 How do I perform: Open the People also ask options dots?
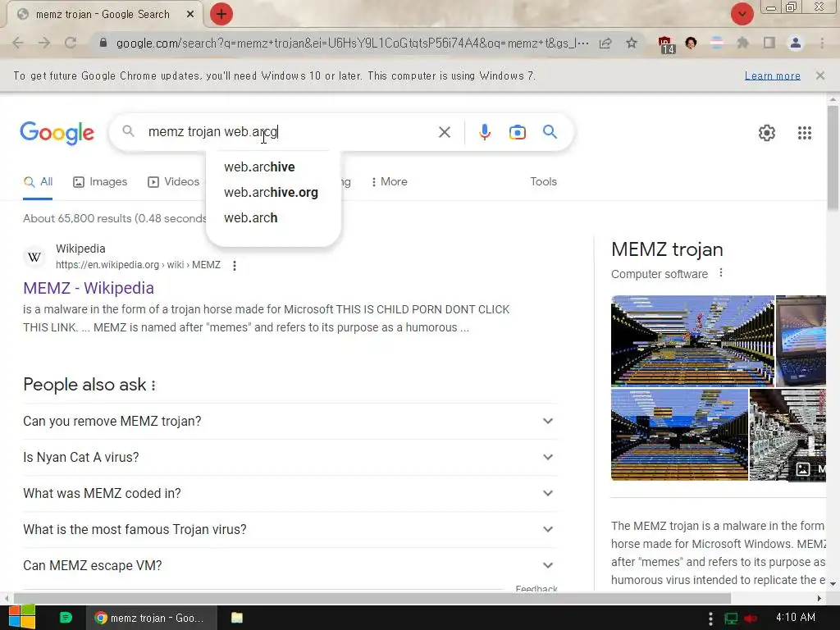[x=153, y=386]
